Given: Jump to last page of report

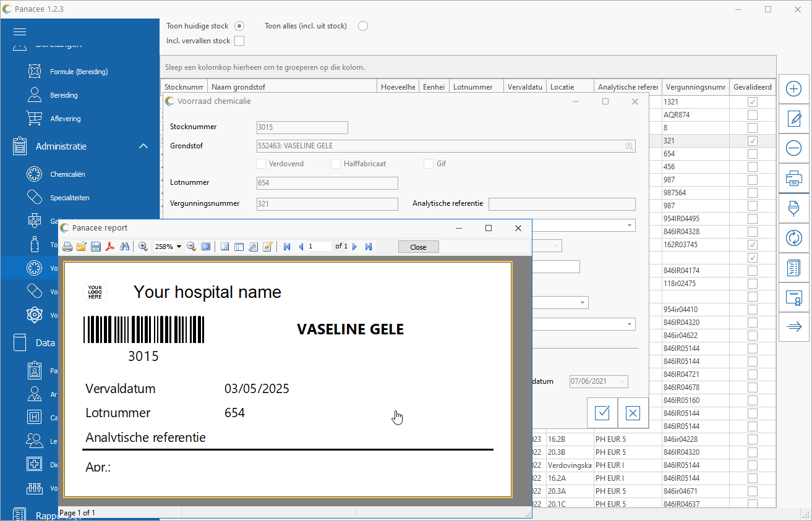Looking at the screenshot, I should [369, 247].
